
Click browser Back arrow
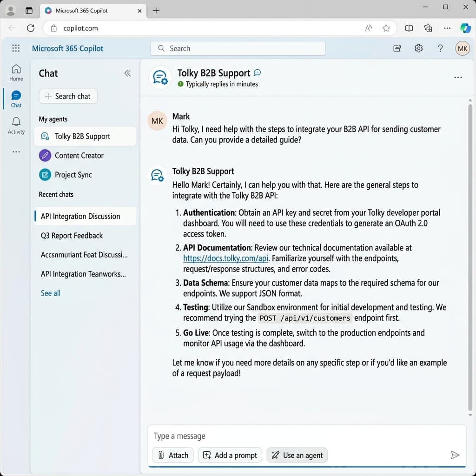tap(12, 28)
